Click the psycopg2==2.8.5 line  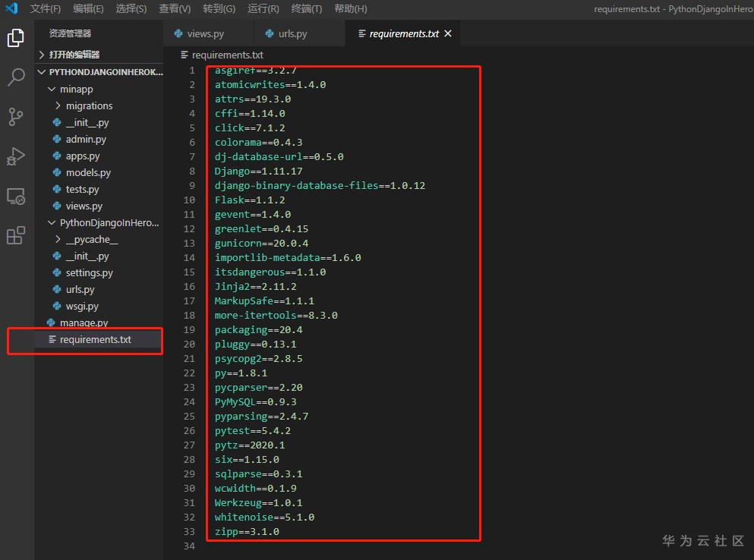pyautogui.click(x=259, y=359)
